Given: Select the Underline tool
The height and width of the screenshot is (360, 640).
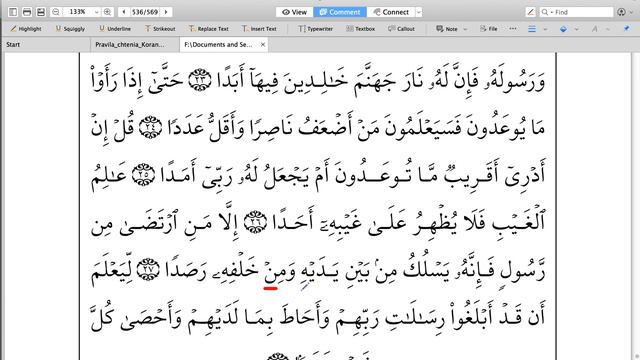Looking at the screenshot, I should point(115,29).
